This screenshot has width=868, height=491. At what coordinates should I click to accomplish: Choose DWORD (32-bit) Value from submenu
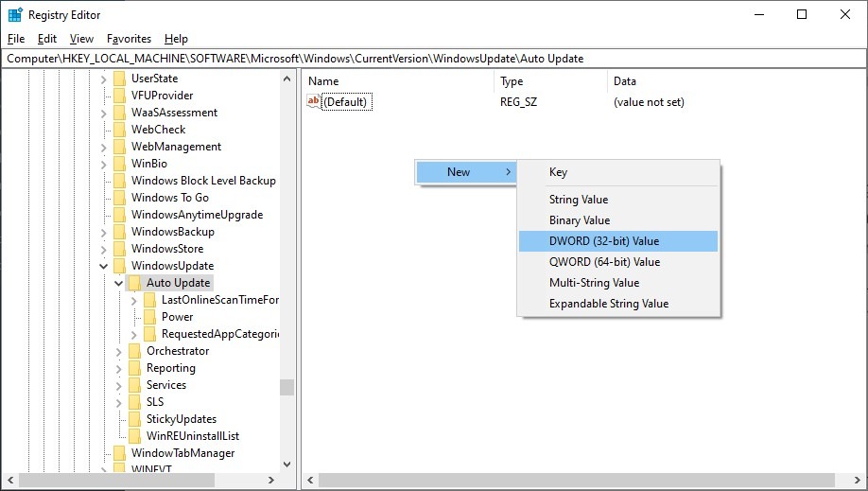coord(618,241)
